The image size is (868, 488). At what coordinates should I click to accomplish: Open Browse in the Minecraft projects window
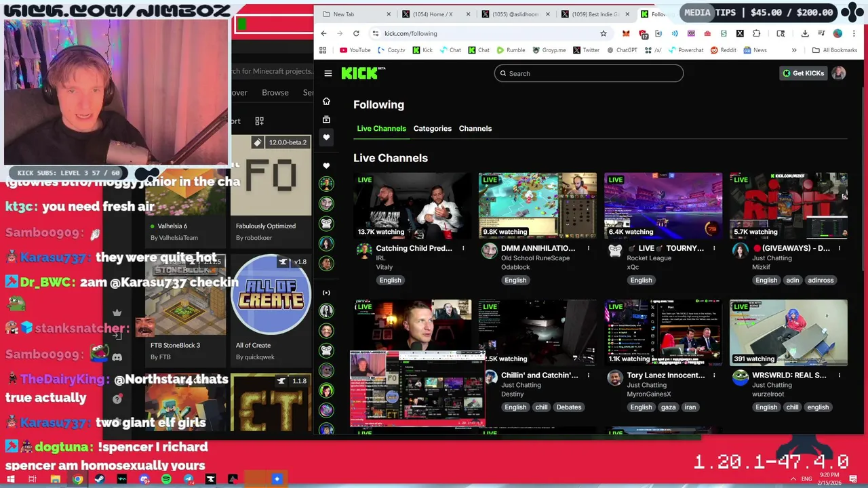[275, 92]
